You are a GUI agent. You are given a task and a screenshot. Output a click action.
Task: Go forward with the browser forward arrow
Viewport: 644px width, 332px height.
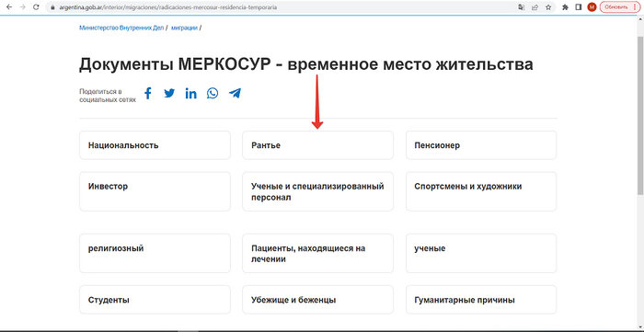pyautogui.click(x=23, y=7)
